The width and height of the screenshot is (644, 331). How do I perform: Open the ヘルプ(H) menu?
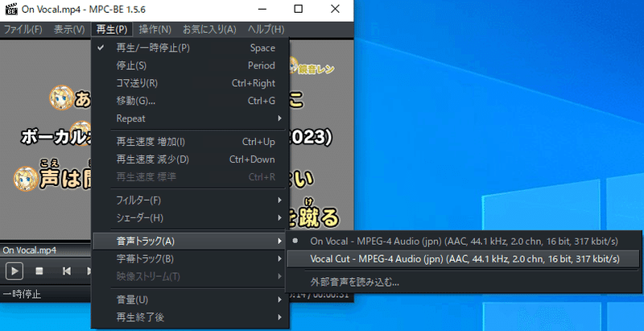click(266, 30)
